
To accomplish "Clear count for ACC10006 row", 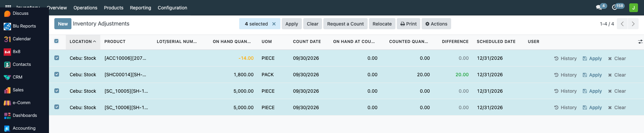I will [617, 58].
